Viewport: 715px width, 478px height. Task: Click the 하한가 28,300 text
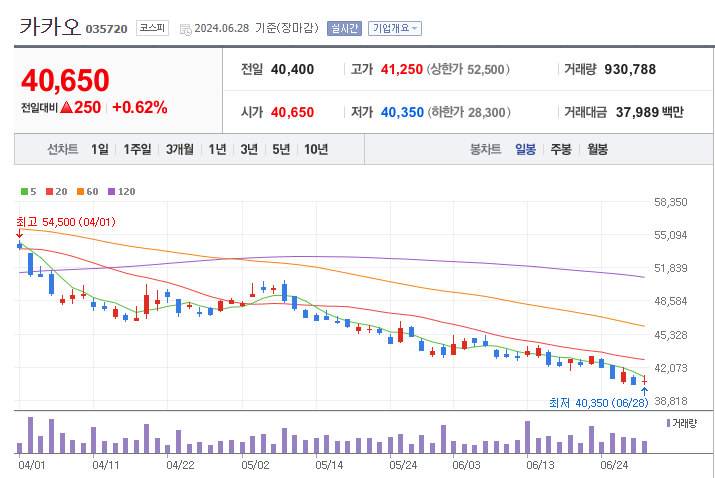[469, 112]
